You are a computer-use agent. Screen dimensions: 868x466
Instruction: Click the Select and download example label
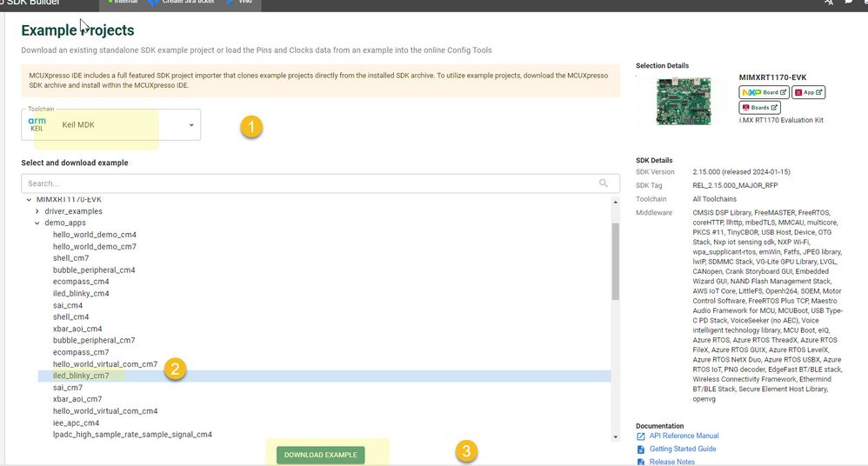[75, 163]
